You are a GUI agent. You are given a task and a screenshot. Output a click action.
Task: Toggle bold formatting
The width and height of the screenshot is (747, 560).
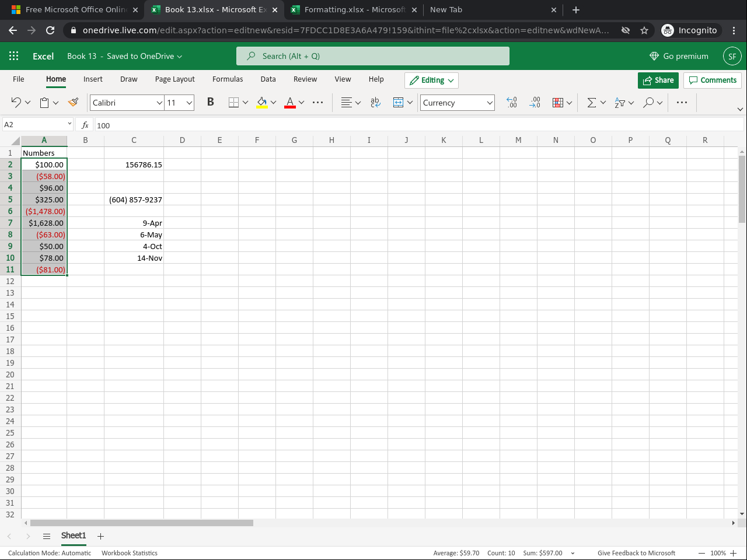tap(211, 102)
